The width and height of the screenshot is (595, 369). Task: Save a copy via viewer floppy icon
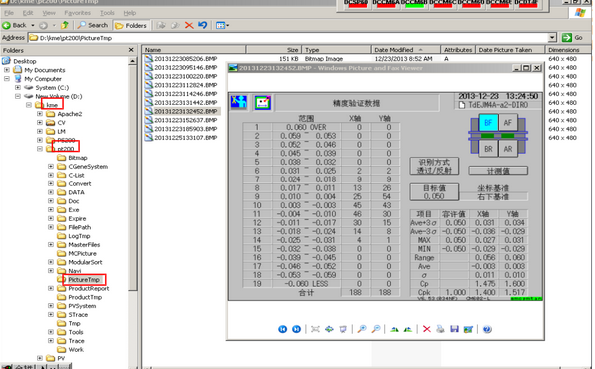coord(454,329)
